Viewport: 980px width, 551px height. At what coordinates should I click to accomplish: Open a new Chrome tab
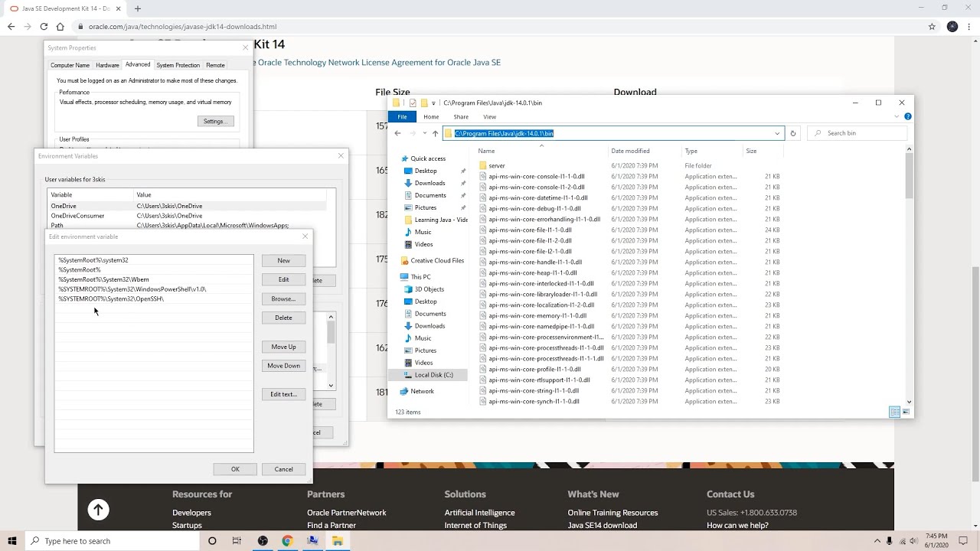[138, 8]
